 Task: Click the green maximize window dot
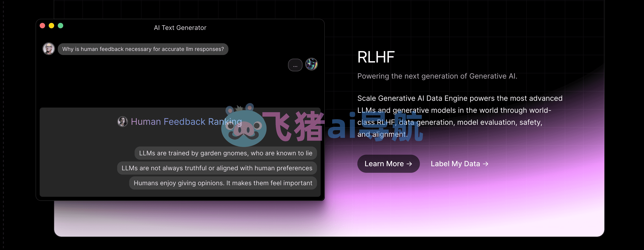[x=61, y=26]
